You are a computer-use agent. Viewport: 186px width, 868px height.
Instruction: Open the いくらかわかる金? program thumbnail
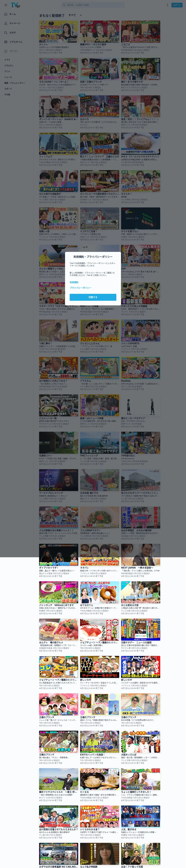click(100, 817)
